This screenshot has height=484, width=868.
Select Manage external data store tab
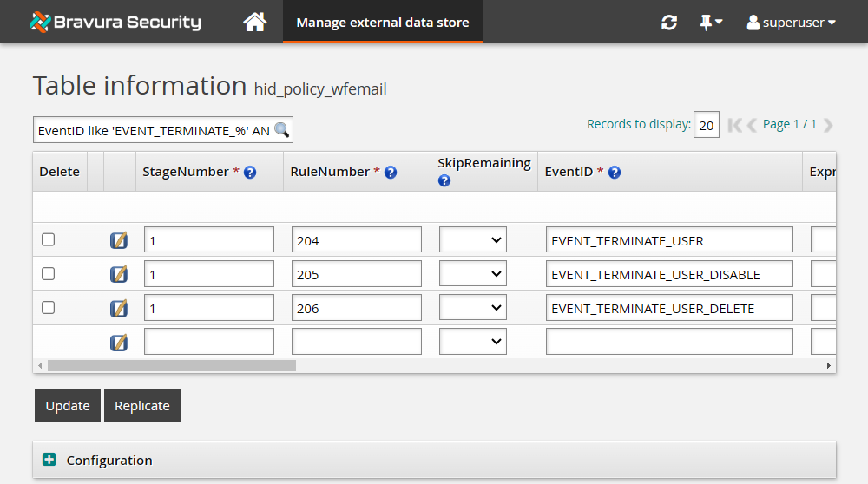pos(383,23)
